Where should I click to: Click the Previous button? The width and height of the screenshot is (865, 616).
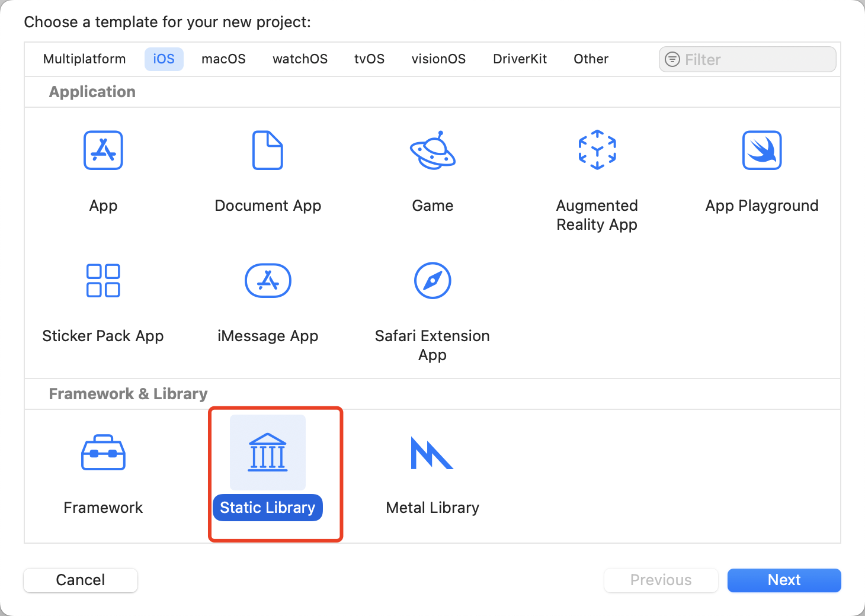click(661, 580)
